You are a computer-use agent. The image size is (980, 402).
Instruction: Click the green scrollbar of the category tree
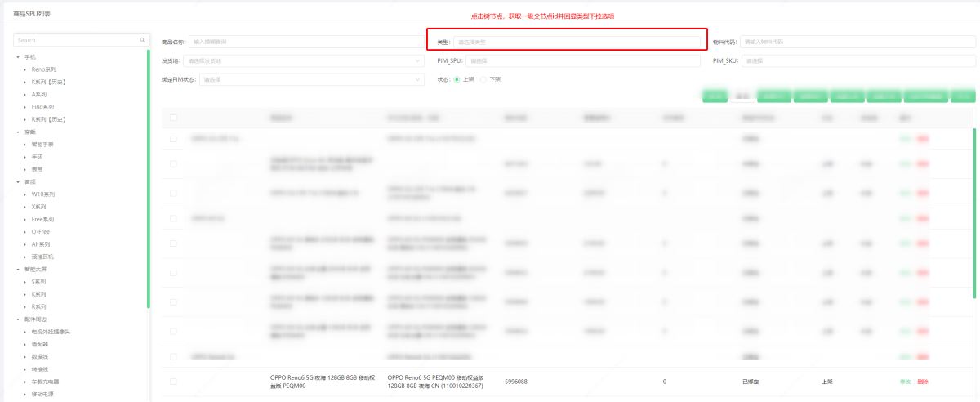[149, 179]
